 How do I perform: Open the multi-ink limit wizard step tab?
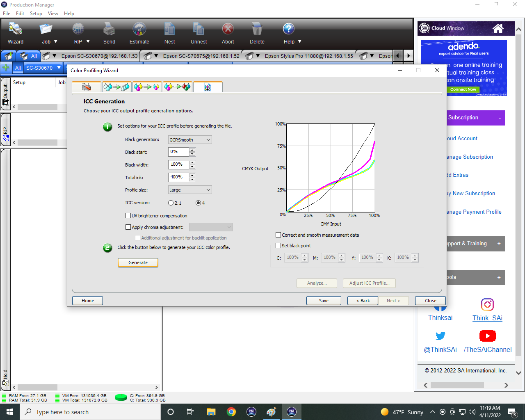[178, 87]
